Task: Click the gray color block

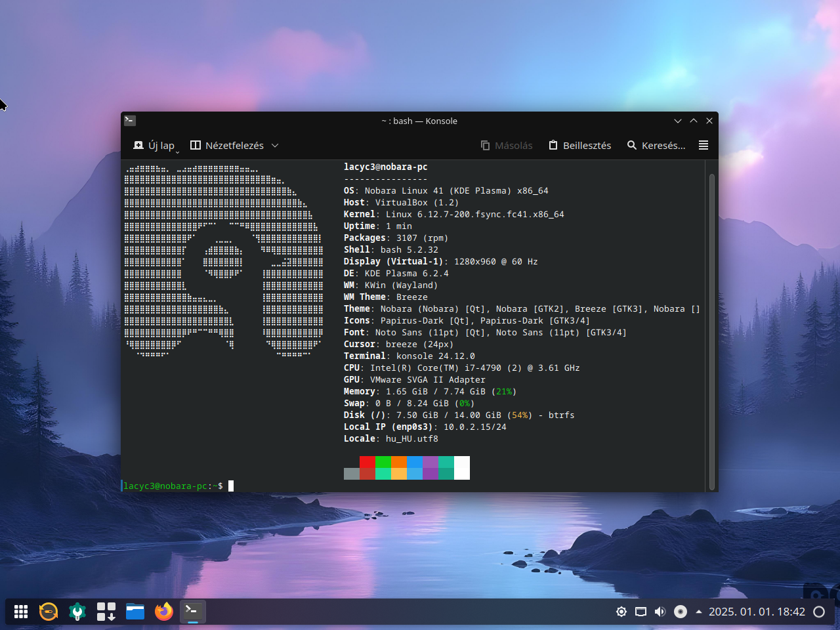Action: [x=352, y=474]
